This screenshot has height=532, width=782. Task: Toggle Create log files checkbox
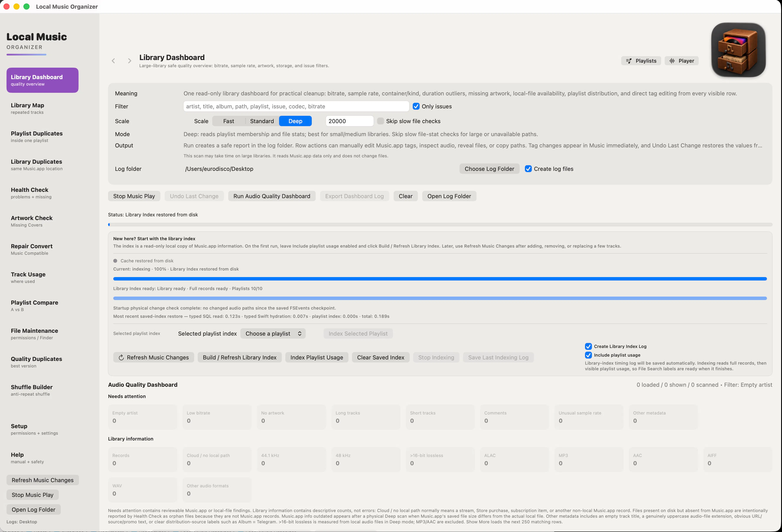tap(528, 169)
